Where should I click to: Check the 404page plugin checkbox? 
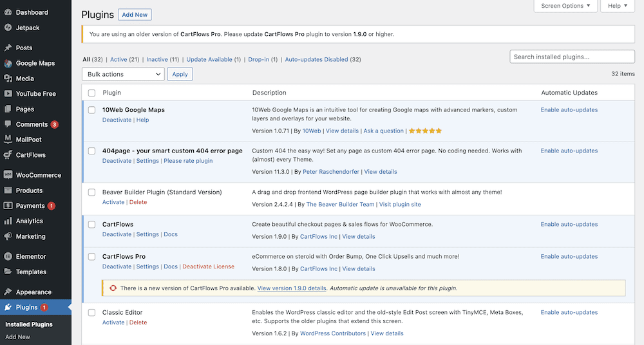point(91,151)
